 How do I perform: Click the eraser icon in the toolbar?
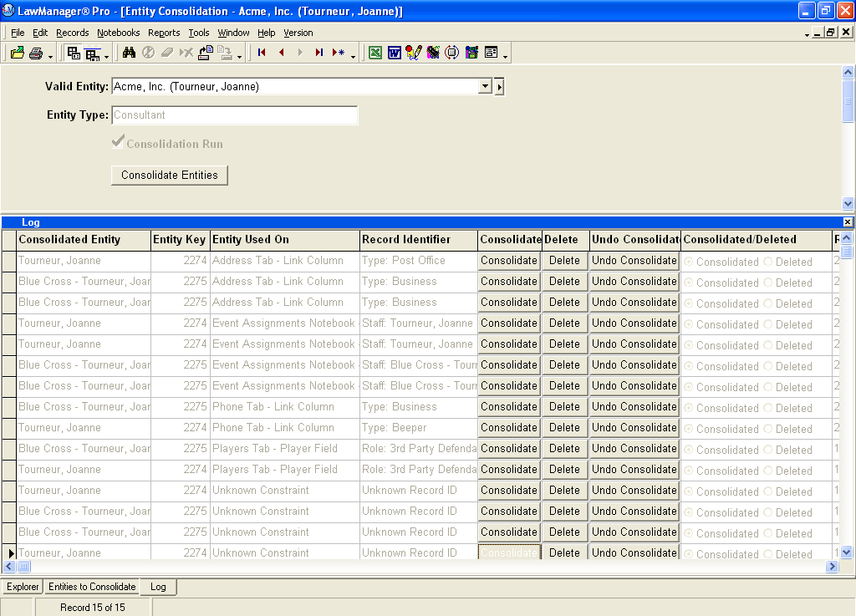click(x=167, y=53)
